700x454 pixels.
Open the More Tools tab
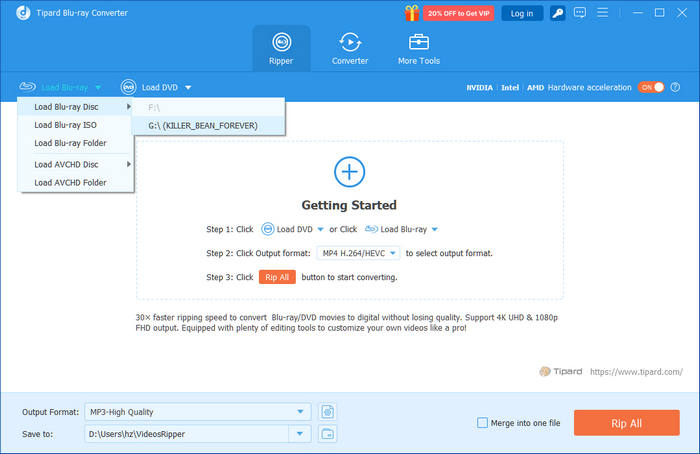click(x=419, y=48)
